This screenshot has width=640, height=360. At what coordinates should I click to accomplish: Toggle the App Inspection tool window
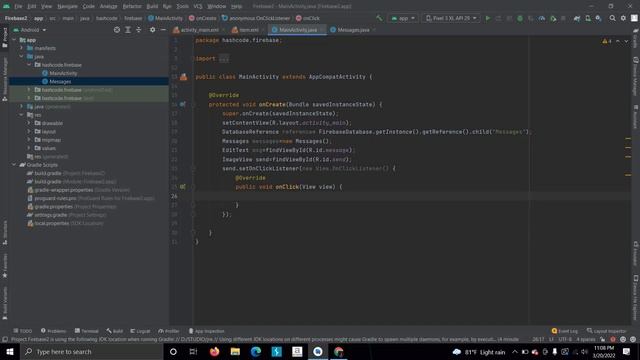click(207, 331)
